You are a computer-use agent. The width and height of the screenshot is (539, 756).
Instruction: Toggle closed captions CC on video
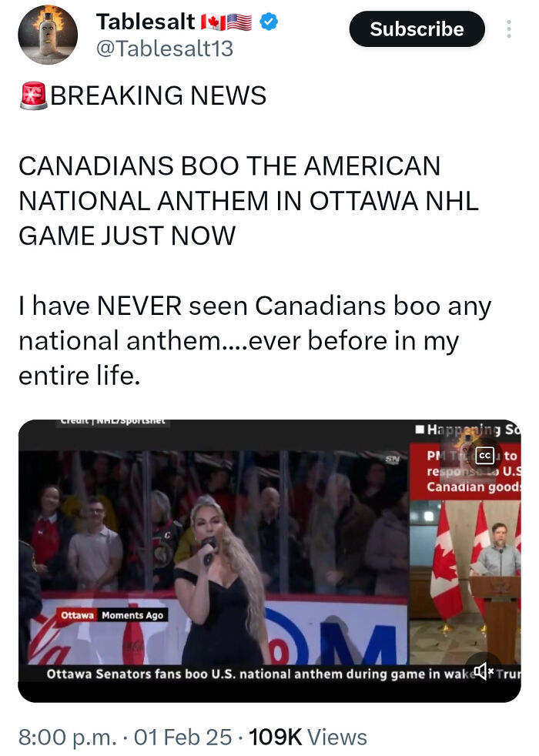pos(485,455)
